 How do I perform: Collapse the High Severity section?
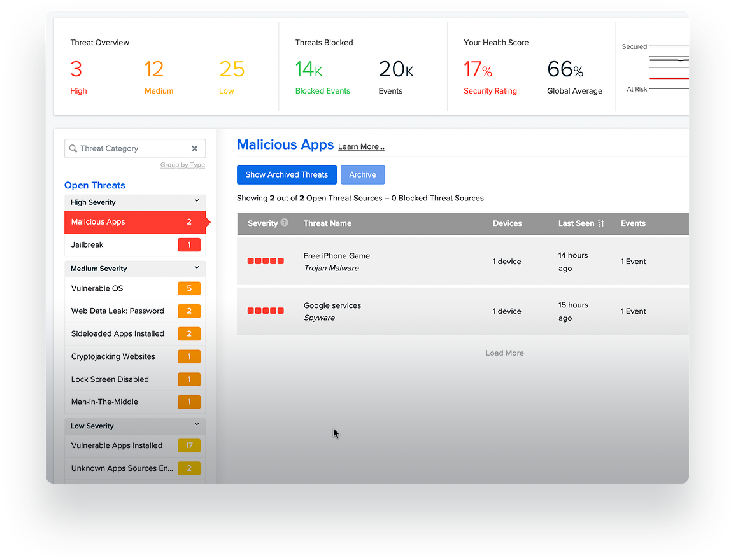[197, 200]
